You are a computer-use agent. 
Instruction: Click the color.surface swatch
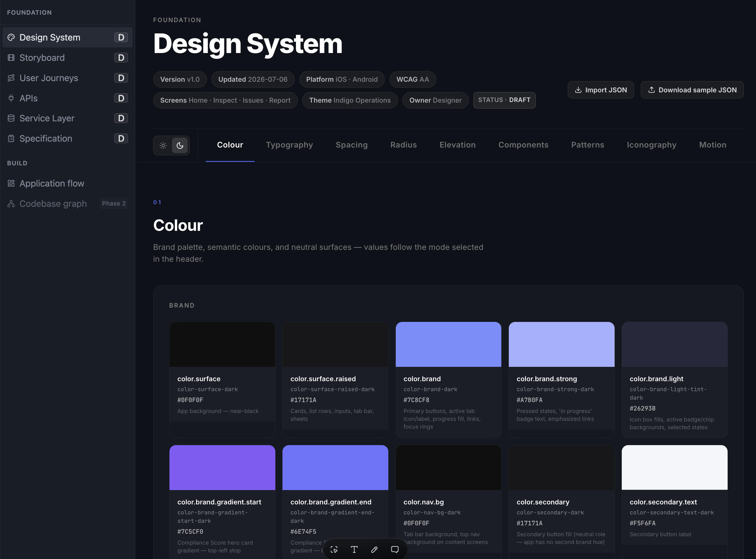tap(222, 344)
